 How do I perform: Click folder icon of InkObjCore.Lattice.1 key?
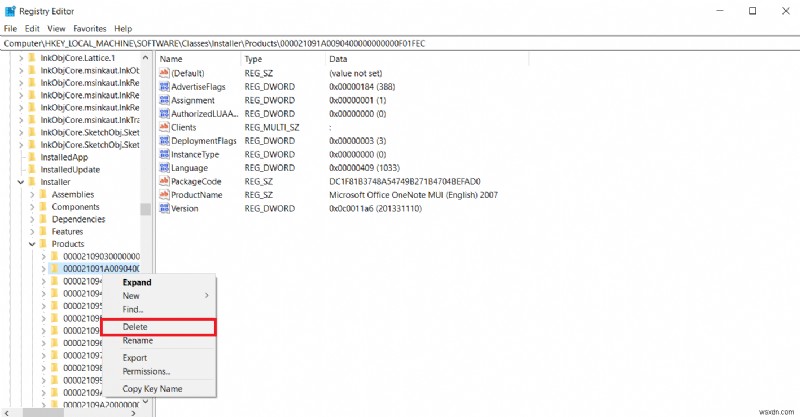pyautogui.click(x=32, y=58)
